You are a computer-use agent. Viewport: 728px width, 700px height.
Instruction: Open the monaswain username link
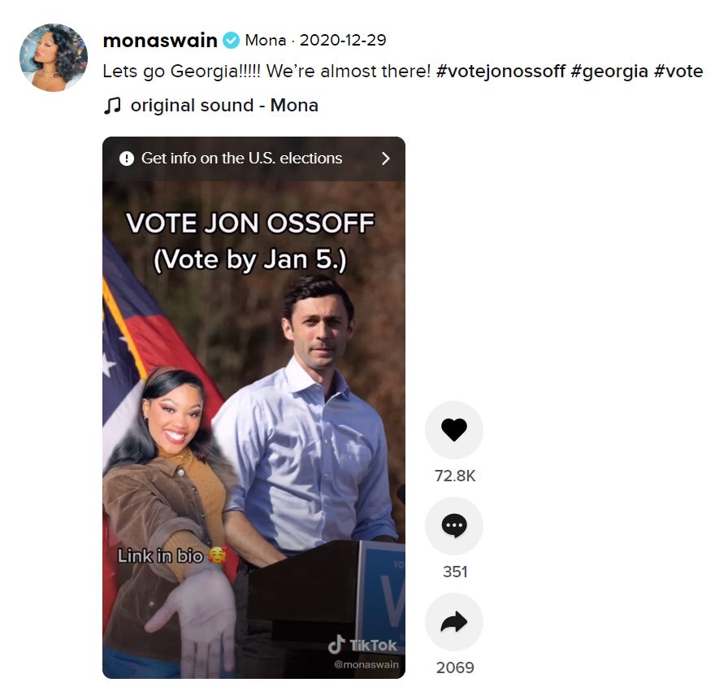point(160,41)
